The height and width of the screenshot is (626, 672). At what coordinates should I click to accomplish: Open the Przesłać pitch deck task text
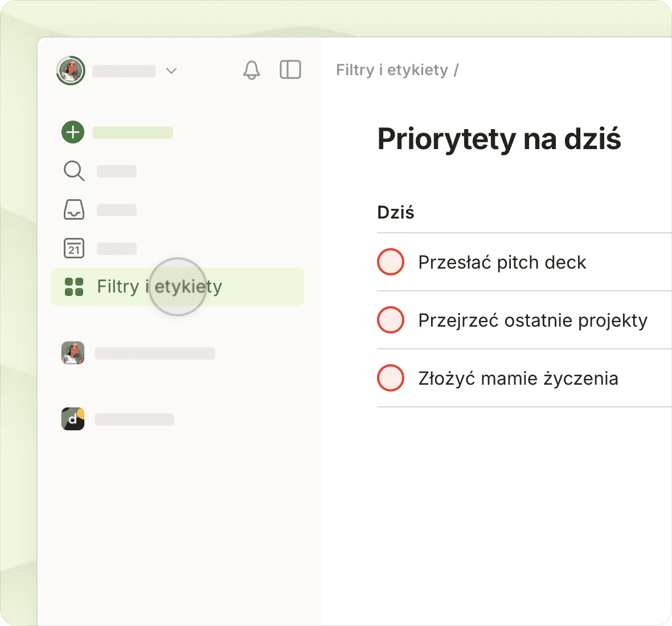[x=502, y=262]
